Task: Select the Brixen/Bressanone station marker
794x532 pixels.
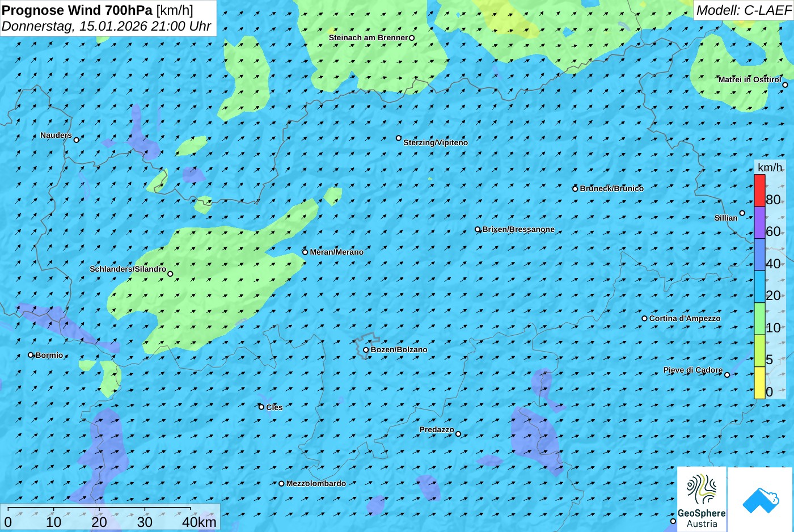Action: pyautogui.click(x=478, y=230)
